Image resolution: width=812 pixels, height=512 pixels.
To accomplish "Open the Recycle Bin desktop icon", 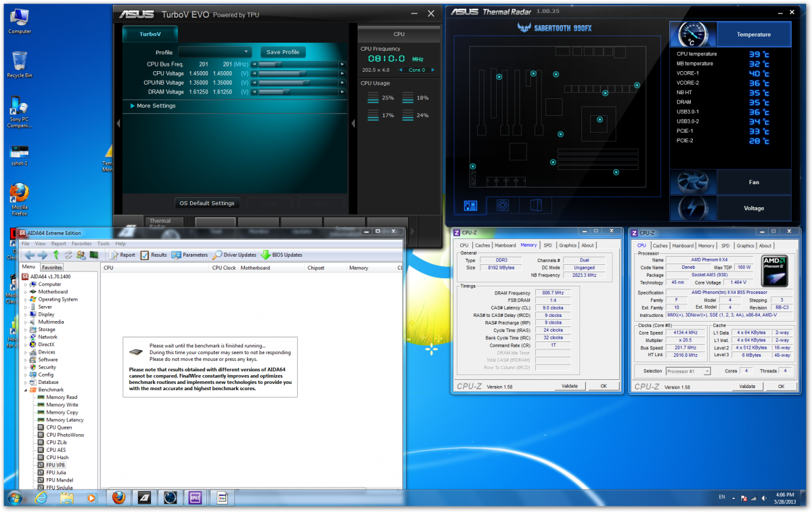I will 20,64.
